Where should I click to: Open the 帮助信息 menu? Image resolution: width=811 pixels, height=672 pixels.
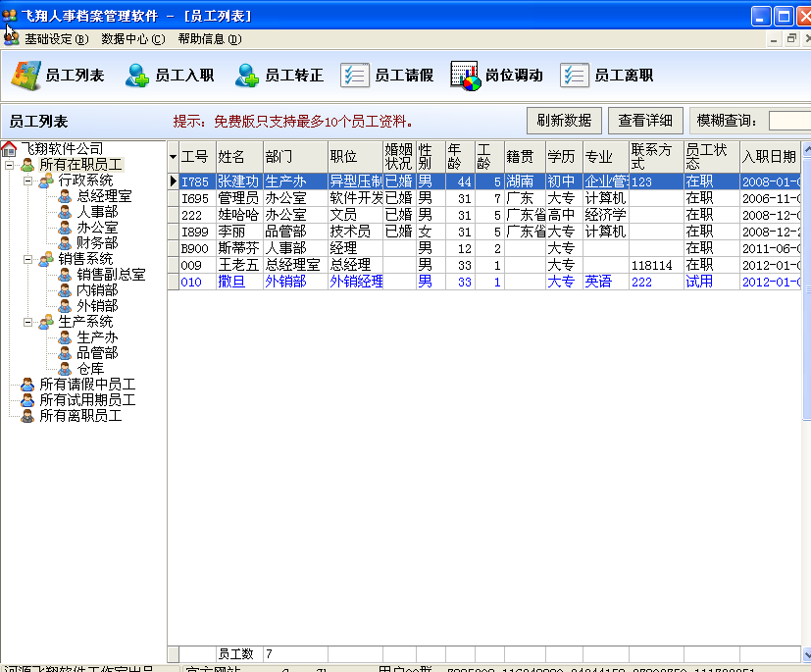point(210,39)
